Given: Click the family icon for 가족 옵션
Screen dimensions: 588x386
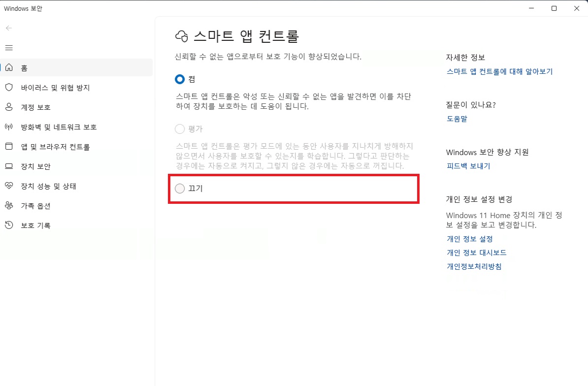Looking at the screenshot, I should click(x=9, y=205).
